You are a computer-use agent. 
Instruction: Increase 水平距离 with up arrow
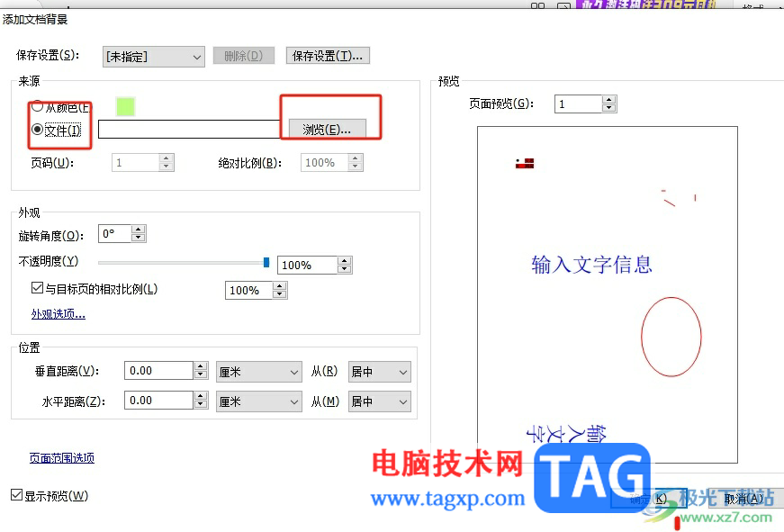pyautogui.click(x=201, y=395)
